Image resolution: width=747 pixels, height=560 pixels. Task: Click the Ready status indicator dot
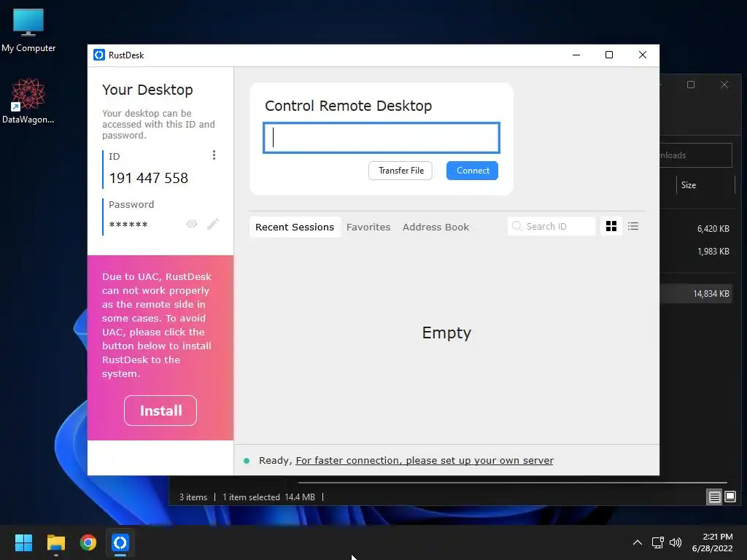247,461
